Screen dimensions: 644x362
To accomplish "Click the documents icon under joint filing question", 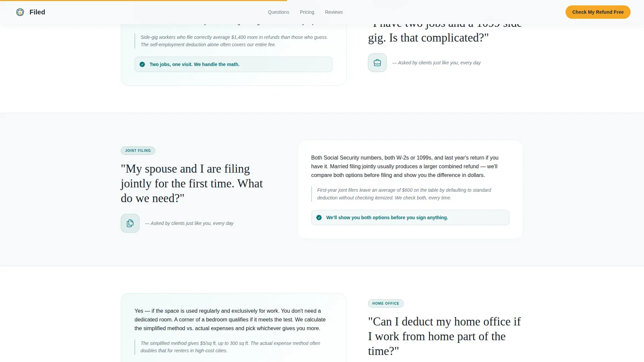I will [130, 223].
